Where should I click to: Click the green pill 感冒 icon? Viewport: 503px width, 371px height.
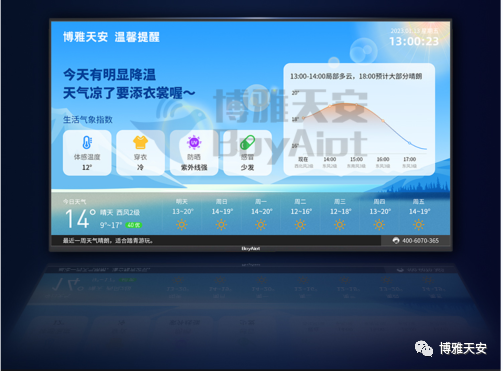247,143
